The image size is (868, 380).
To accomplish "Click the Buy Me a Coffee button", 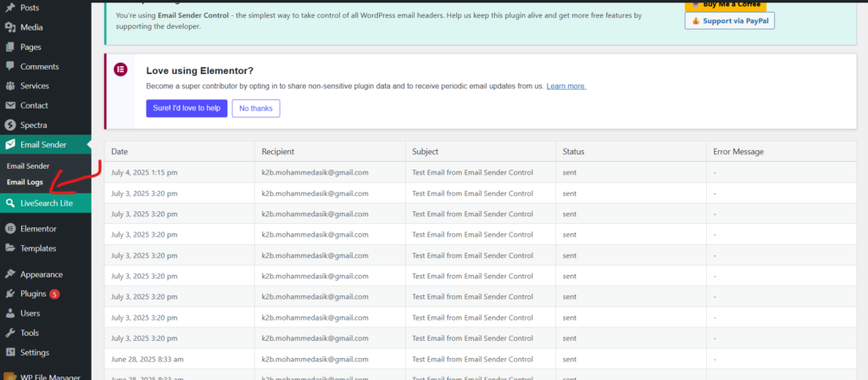I will pyautogui.click(x=726, y=5).
